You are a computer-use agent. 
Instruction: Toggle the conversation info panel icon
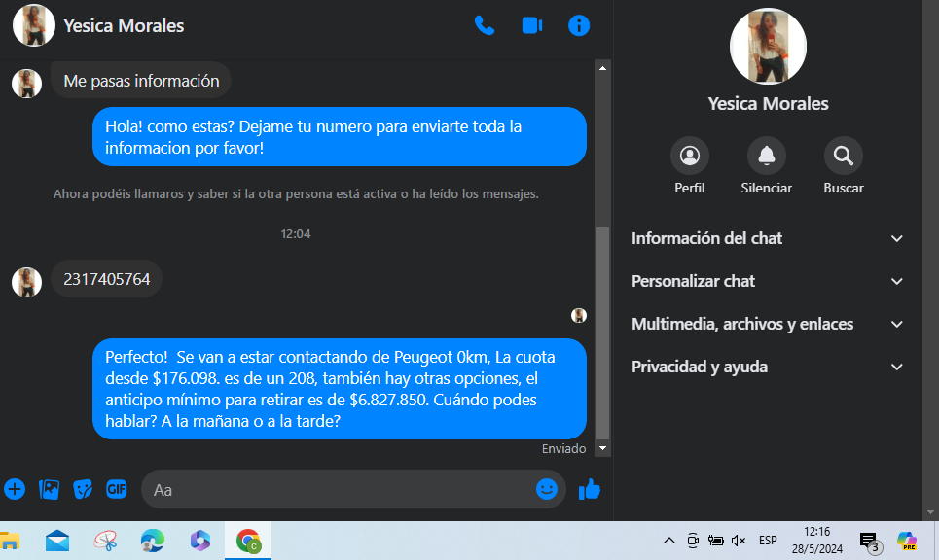coord(579,25)
